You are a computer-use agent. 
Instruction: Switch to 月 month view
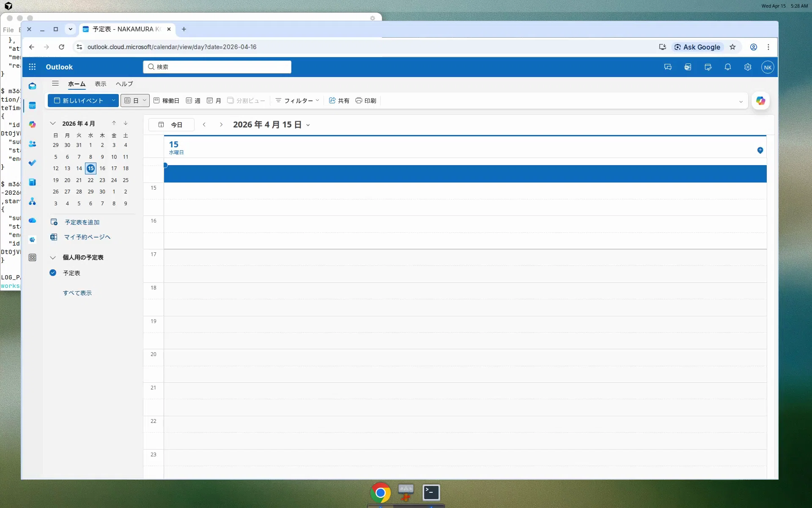point(214,101)
